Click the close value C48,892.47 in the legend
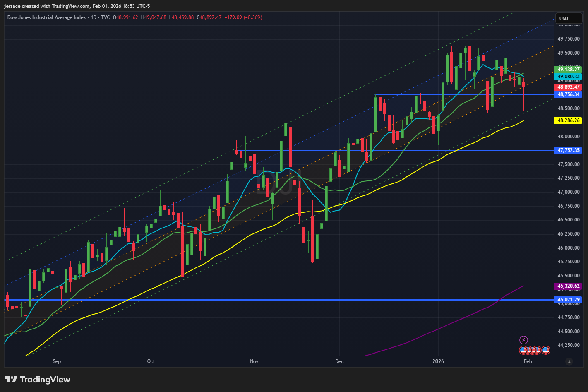This screenshot has width=588, height=392. click(x=209, y=17)
